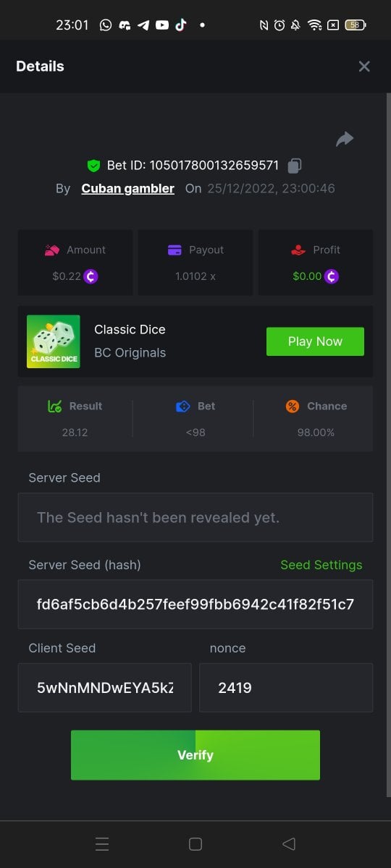Tap the Android back triangle button
The image size is (391, 868).
(288, 843)
